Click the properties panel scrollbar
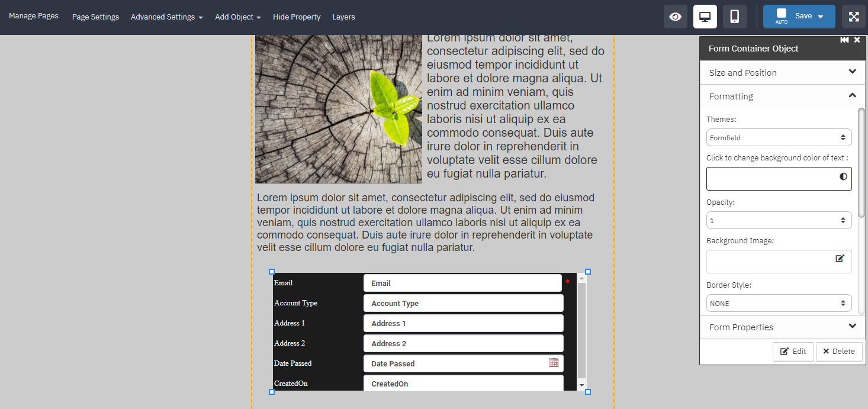The image size is (868, 409). pos(861,163)
